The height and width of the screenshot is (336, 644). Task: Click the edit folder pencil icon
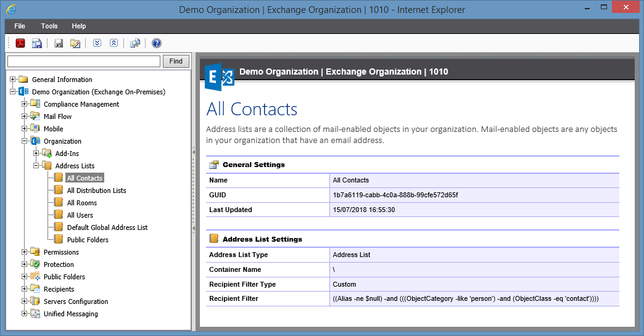[x=75, y=43]
